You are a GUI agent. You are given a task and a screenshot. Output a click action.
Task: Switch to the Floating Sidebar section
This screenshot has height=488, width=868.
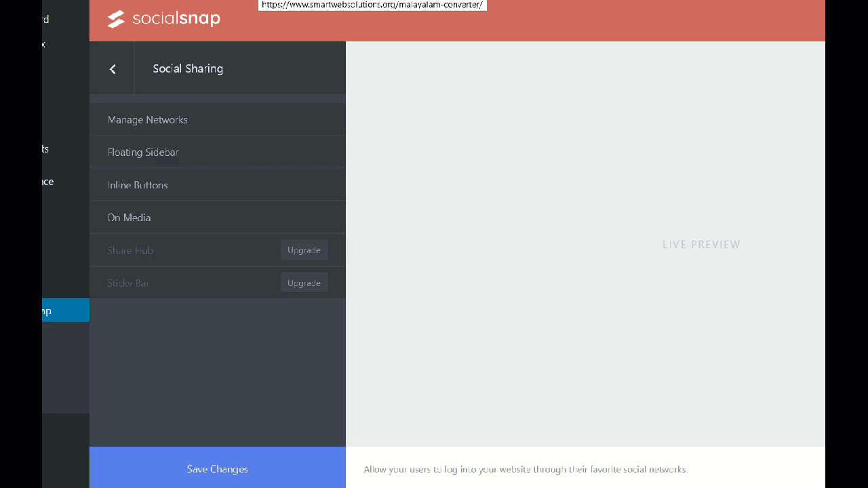pos(143,152)
